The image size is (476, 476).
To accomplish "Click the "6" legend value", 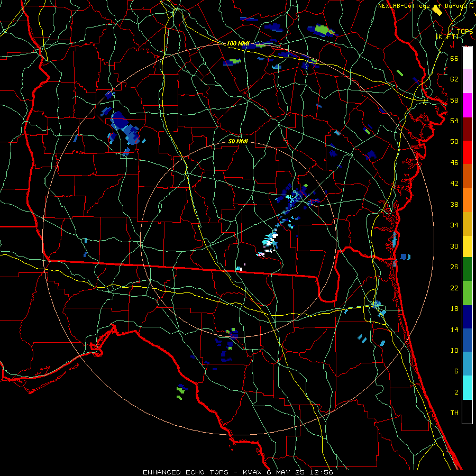I will pyautogui.click(x=456, y=371).
